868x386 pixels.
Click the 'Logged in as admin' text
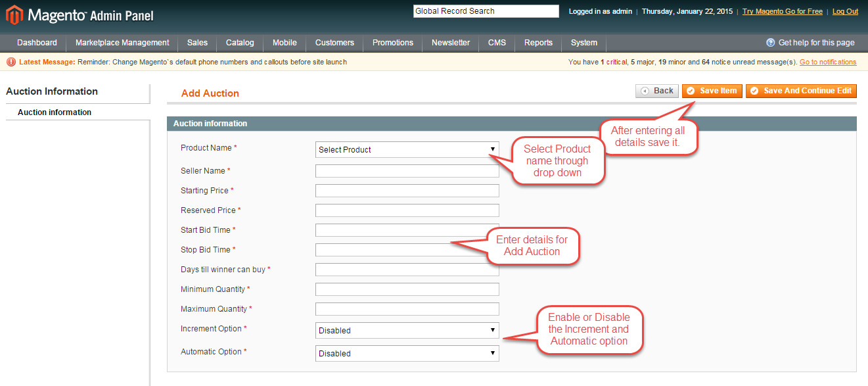[601, 11]
